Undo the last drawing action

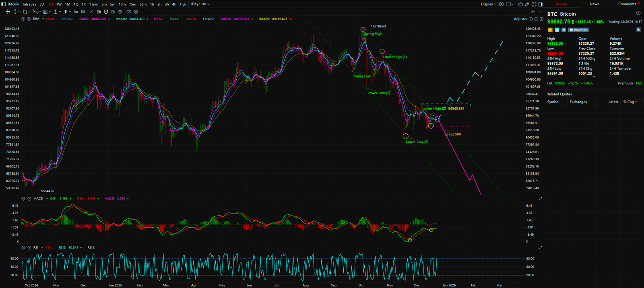(x=533, y=12)
